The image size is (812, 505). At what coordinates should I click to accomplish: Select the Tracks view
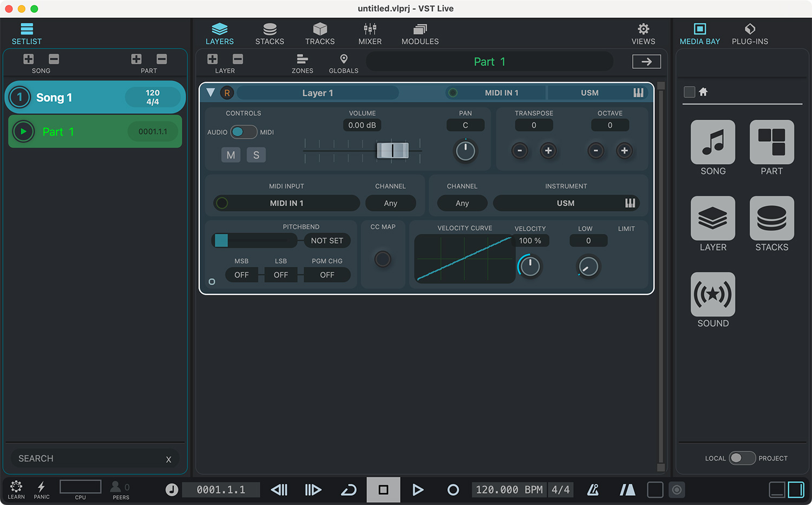(x=320, y=32)
